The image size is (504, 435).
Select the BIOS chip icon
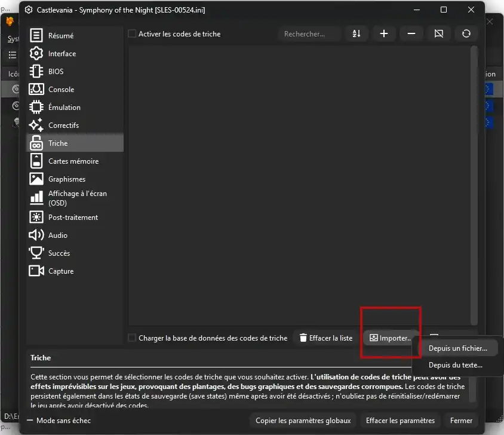pyautogui.click(x=36, y=72)
